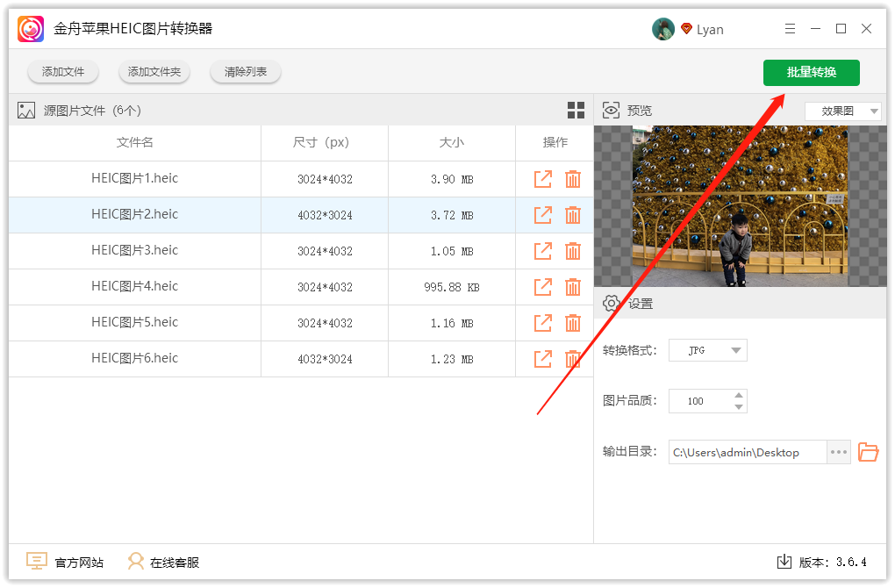Click the user avatar picture
The width and height of the screenshot is (895, 588).
662,29
